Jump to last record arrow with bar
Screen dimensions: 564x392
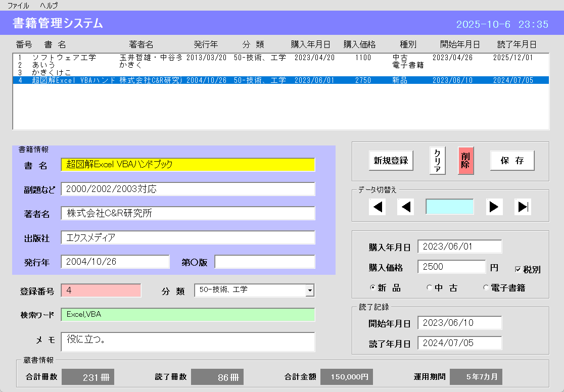pyautogui.click(x=523, y=207)
